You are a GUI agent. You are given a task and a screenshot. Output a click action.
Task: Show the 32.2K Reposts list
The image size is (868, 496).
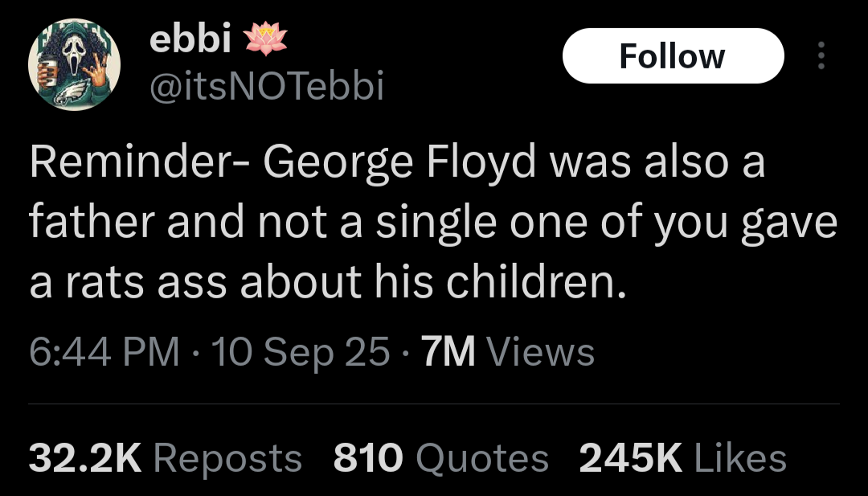(x=166, y=458)
